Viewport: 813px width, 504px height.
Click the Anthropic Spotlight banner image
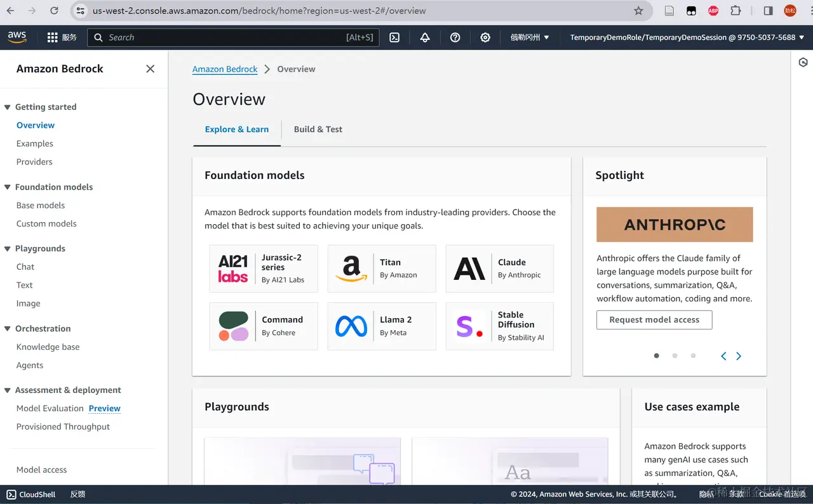pyautogui.click(x=675, y=224)
